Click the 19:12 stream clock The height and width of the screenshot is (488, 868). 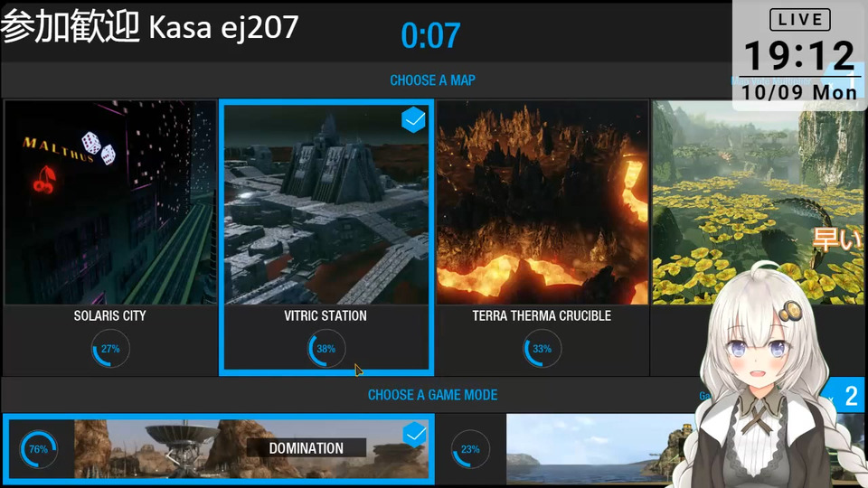click(x=800, y=55)
